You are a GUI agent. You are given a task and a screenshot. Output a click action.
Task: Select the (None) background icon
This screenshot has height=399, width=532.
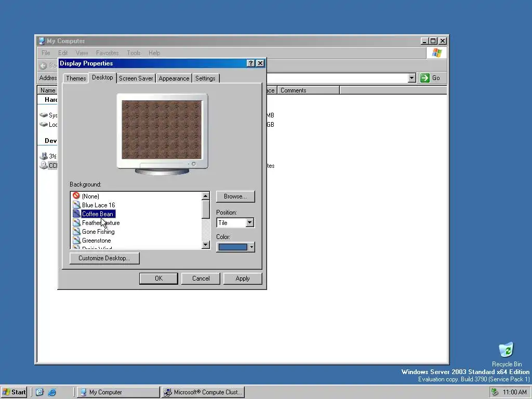(76, 196)
